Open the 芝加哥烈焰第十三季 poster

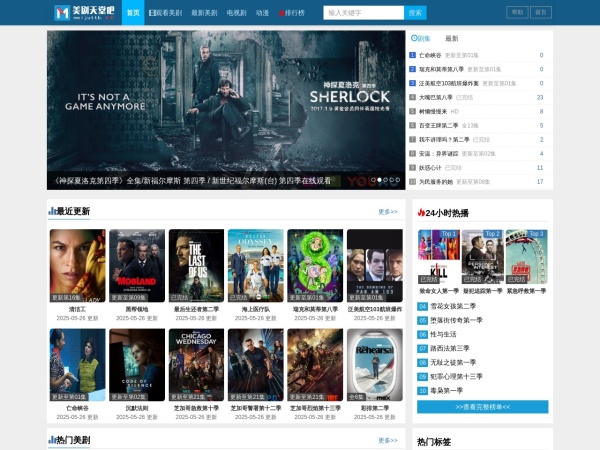[x=315, y=365]
